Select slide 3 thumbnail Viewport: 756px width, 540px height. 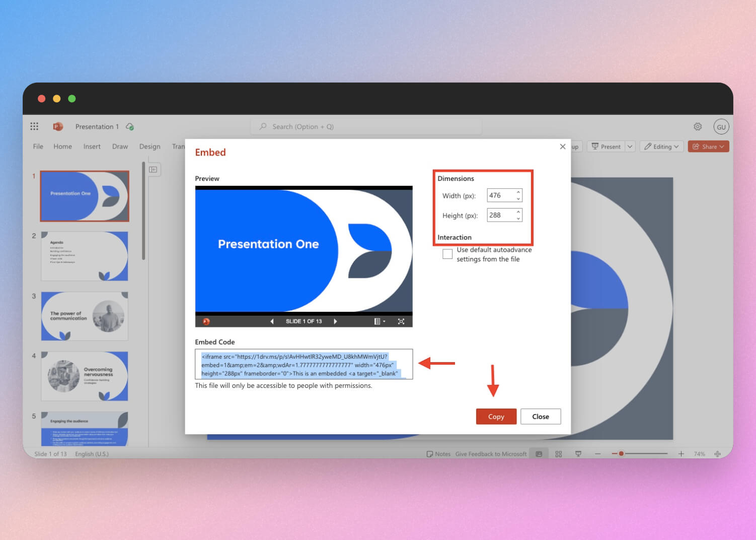85,316
